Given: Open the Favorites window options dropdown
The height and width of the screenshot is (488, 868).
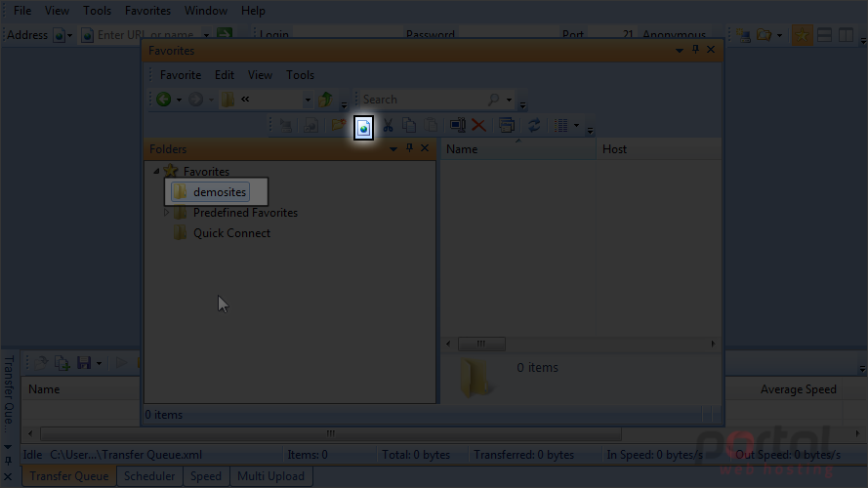Looking at the screenshot, I should (680, 51).
